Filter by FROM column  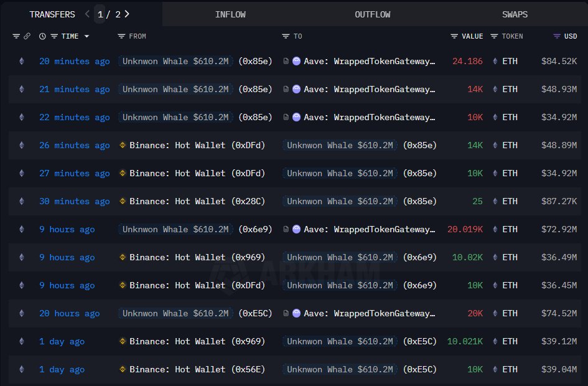[x=121, y=36]
